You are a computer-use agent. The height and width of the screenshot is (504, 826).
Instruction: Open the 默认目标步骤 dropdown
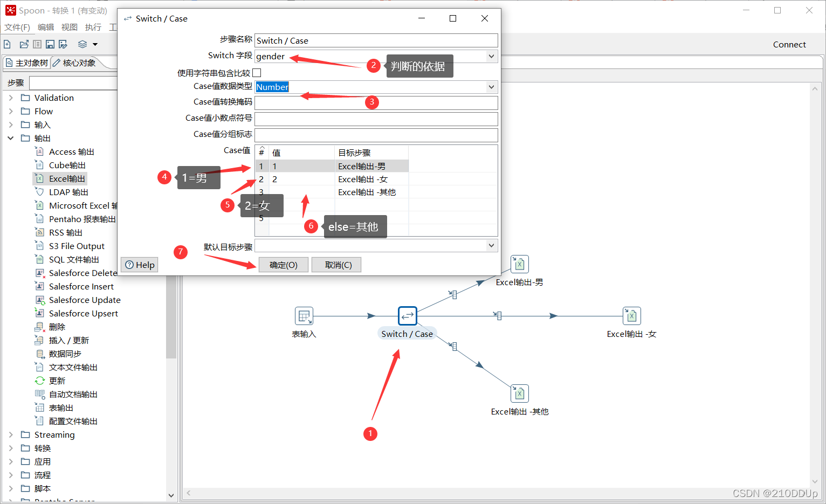(491, 245)
